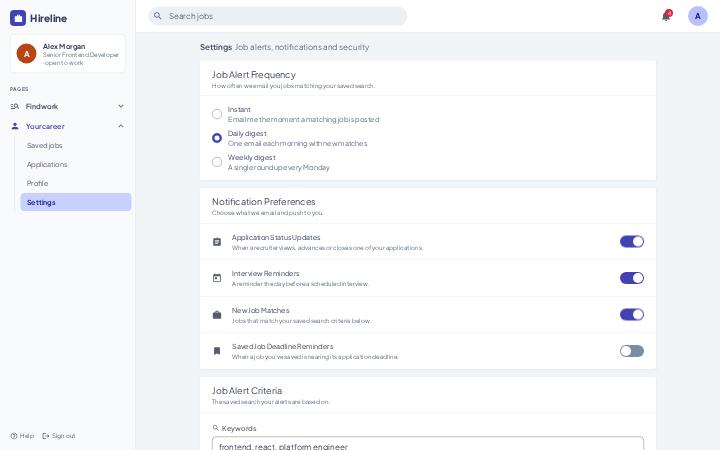Choose the Weekly digest radio button
This screenshot has height=450, width=720.
217,162
